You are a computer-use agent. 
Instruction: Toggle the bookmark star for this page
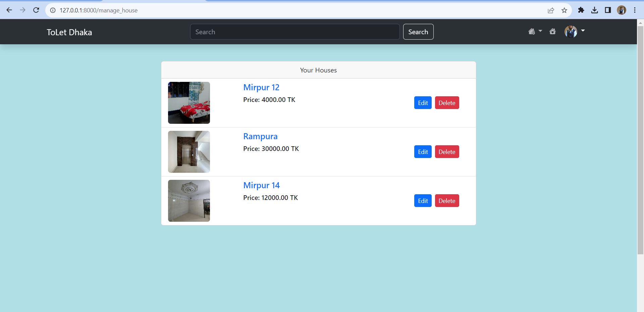[x=565, y=10]
